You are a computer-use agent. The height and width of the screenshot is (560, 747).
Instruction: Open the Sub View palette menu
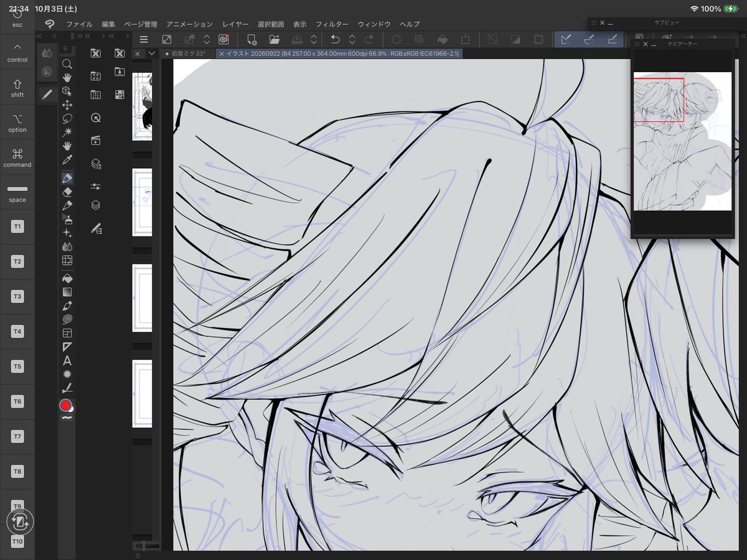pyautogui.click(x=594, y=22)
